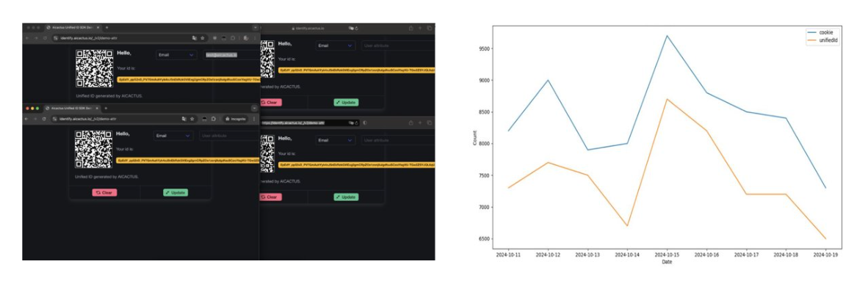This screenshot has width=868, height=289.
Task: Click the Incognito badge in the lower Chrome window
Action: pyautogui.click(x=235, y=119)
